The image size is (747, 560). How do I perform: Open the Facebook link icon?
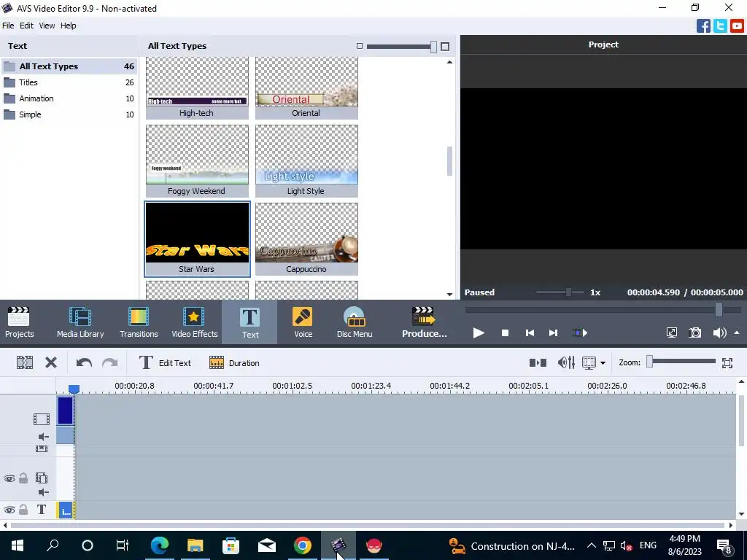tap(703, 26)
